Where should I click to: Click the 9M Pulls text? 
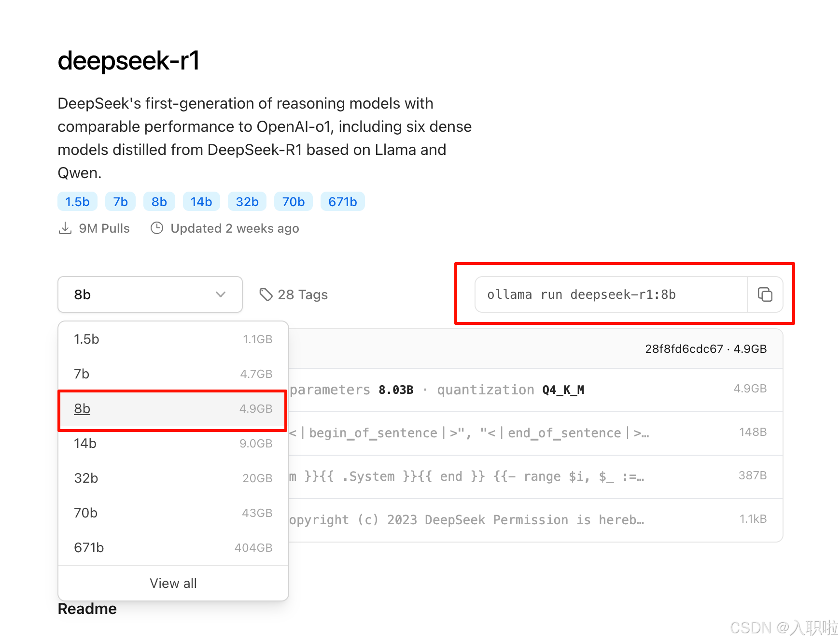(104, 228)
